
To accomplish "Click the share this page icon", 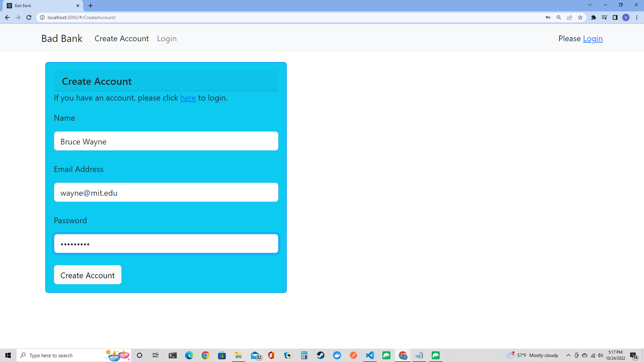I will (x=570, y=17).
